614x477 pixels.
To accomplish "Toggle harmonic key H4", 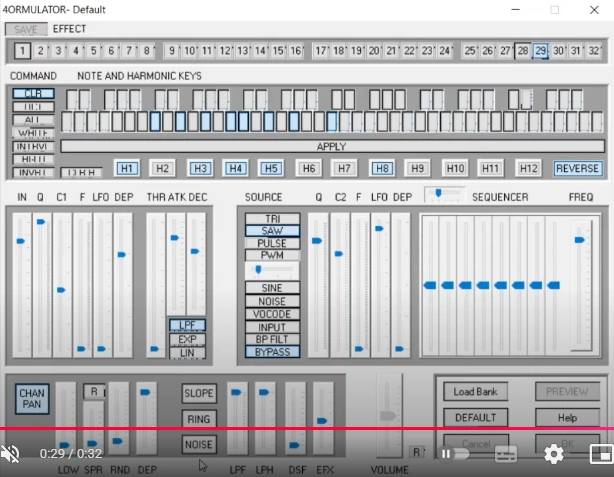I will click(235, 168).
